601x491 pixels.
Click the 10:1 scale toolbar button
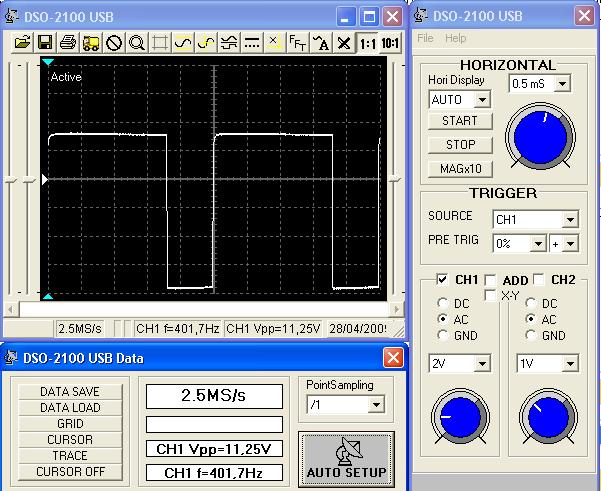click(x=390, y=43)
